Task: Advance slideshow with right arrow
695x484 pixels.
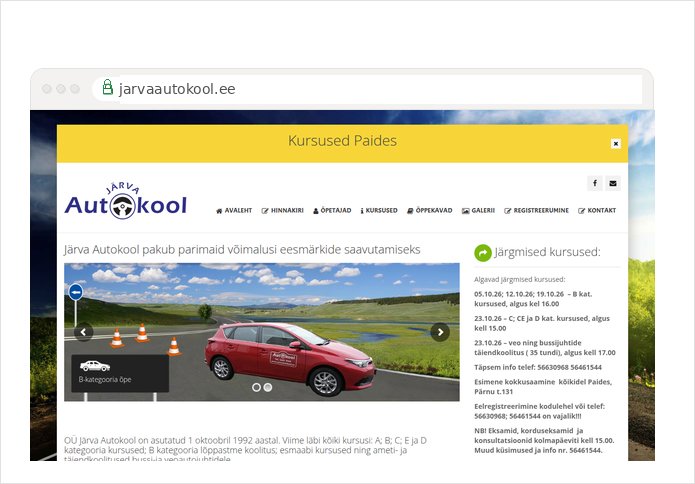Action: 440,332
